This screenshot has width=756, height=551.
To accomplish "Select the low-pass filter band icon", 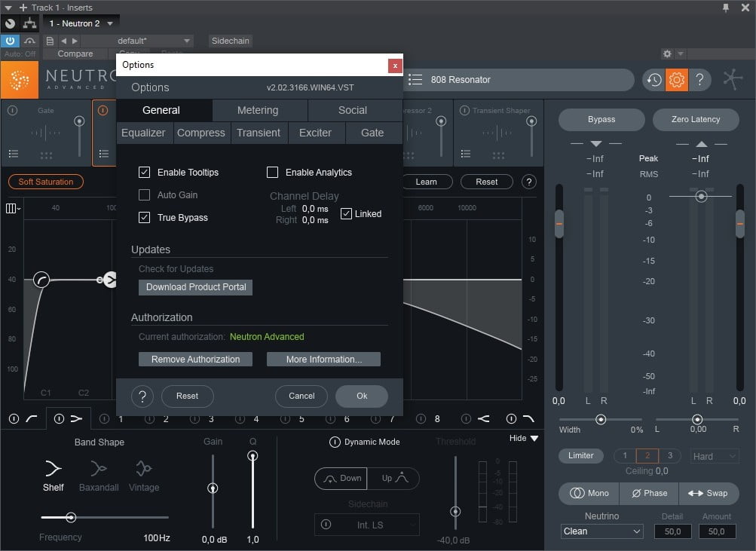I will tap(528, 418).
